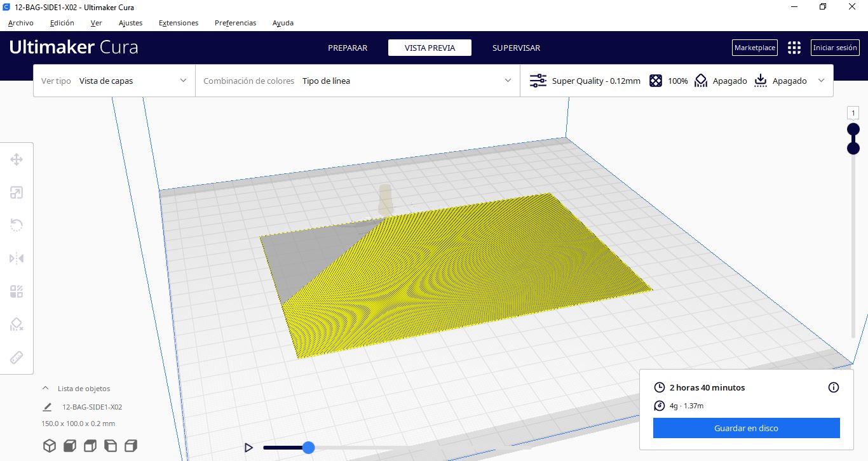Click the 150.0 x 100.0 x 0.2 mm dimensions
The height and width of the screenshot is (461, 868).
click(78, 424)
